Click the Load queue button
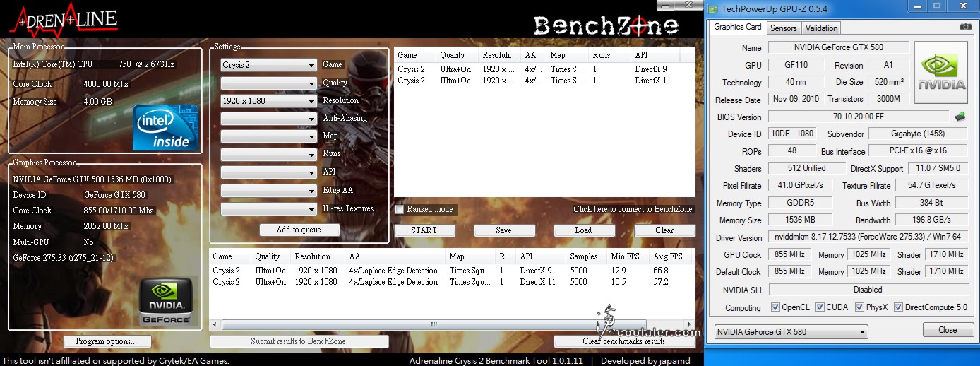Image resolution: width=980 pixels, height=366 pixels. coord(583,230)
